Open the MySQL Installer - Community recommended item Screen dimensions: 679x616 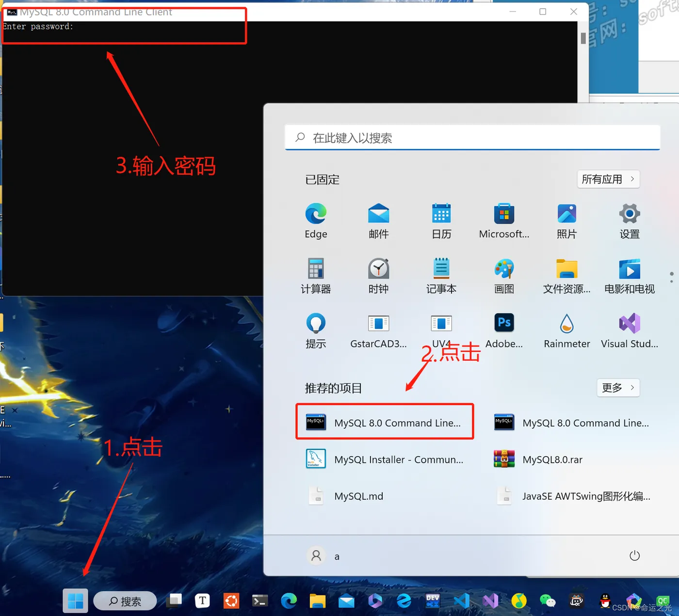(x=385, y=459)
